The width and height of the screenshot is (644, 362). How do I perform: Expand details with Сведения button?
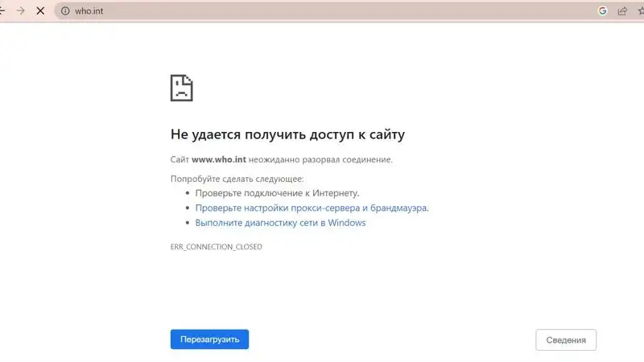tap(566, 339)
